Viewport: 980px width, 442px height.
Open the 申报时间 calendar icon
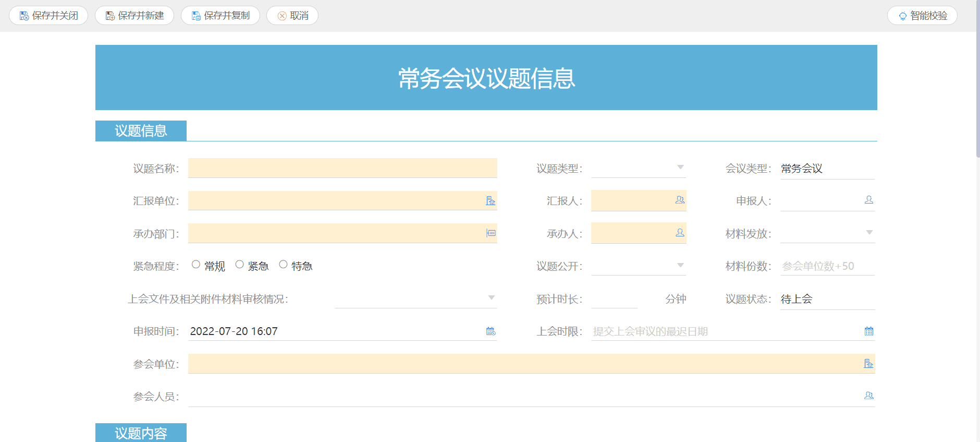point(491,331)
